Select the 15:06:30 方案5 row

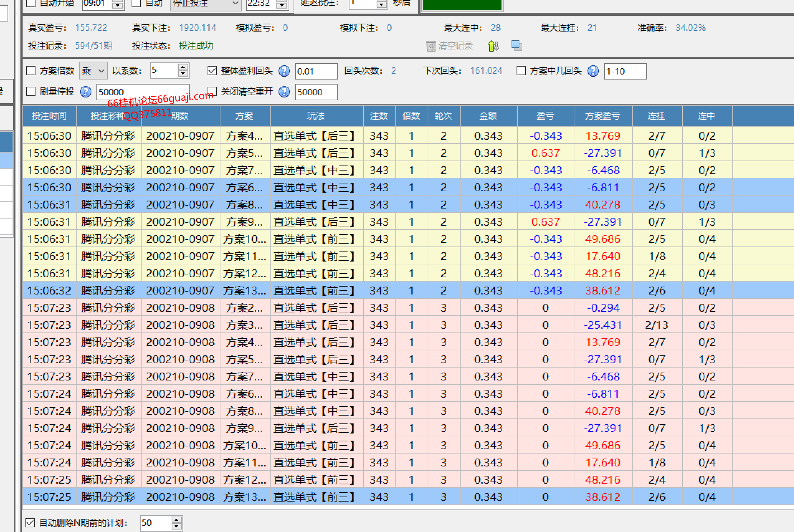point(408,153)
